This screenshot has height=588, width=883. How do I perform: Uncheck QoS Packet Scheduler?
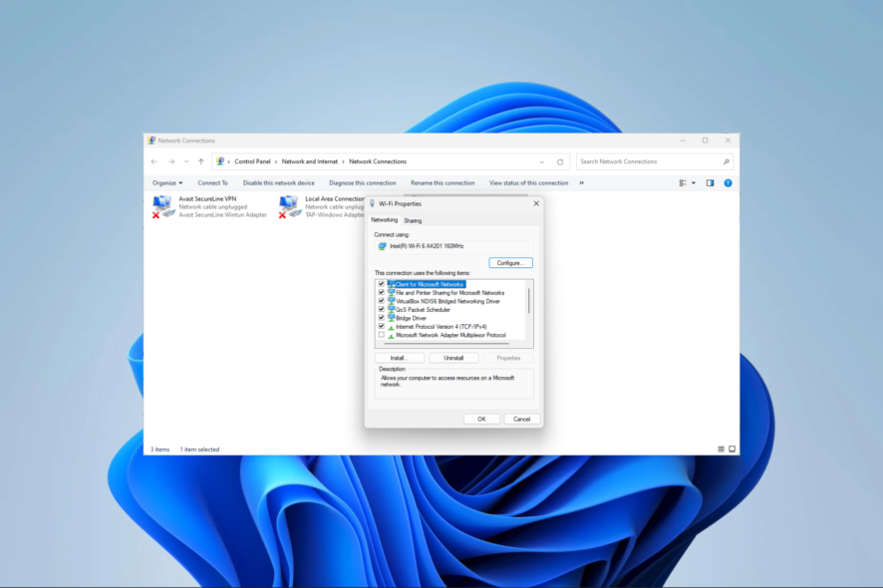click(382, 309)
